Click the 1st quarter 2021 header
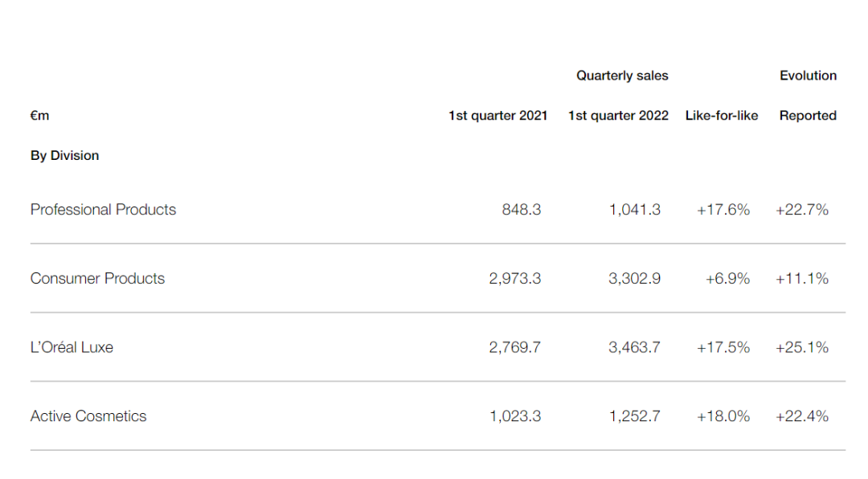This screenshot has height=479, width=868. 497,116
